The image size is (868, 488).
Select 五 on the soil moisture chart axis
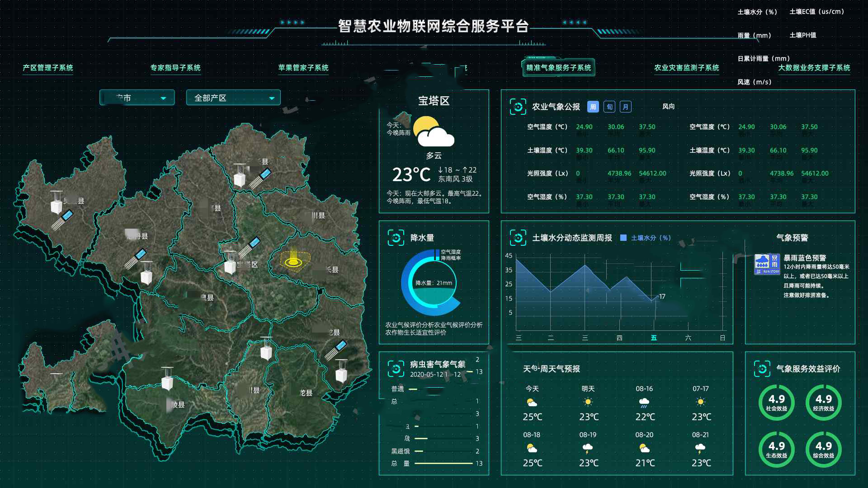tap(654, 338)
